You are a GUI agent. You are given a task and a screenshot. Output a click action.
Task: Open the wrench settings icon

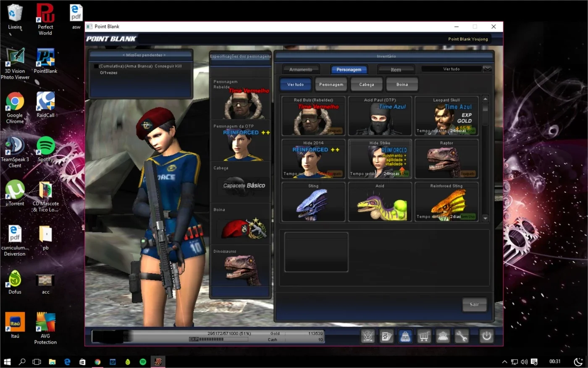tap(462, 336)
